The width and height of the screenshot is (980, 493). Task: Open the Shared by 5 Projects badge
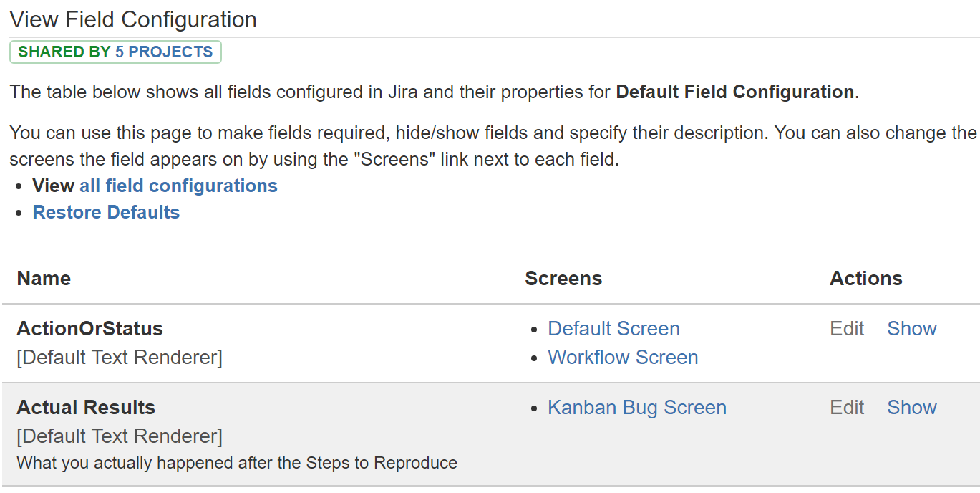115,52
